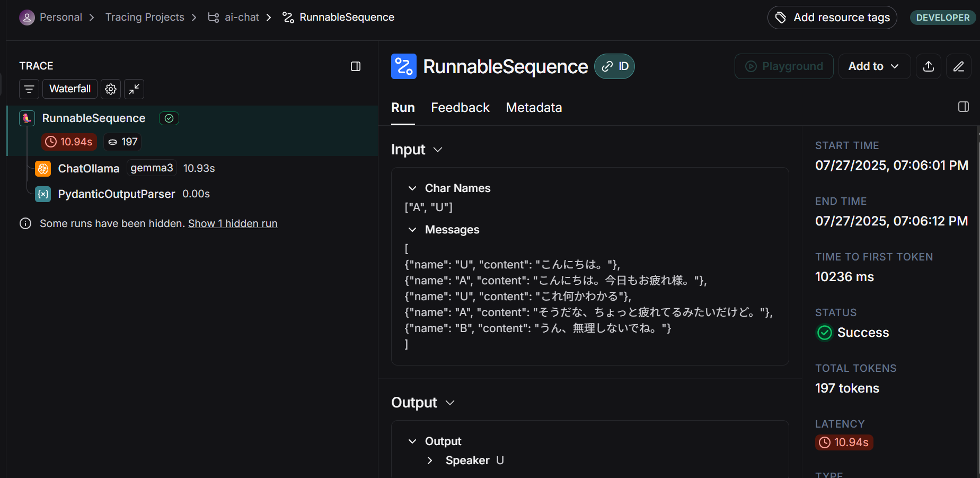Click the DEVELOPER plan badge
This screenshot has width=980, height=478.
point(943,18)
